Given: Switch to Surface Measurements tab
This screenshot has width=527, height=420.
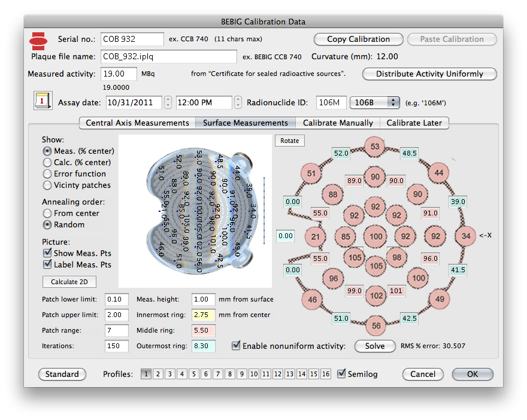Looking at the screenshot, I should [246, 123].
